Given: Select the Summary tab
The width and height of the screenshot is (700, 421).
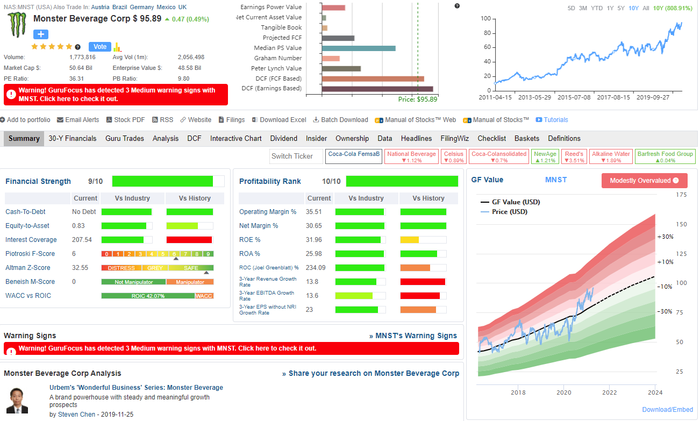Looking at the screenshot, I should tap(24, 138).
